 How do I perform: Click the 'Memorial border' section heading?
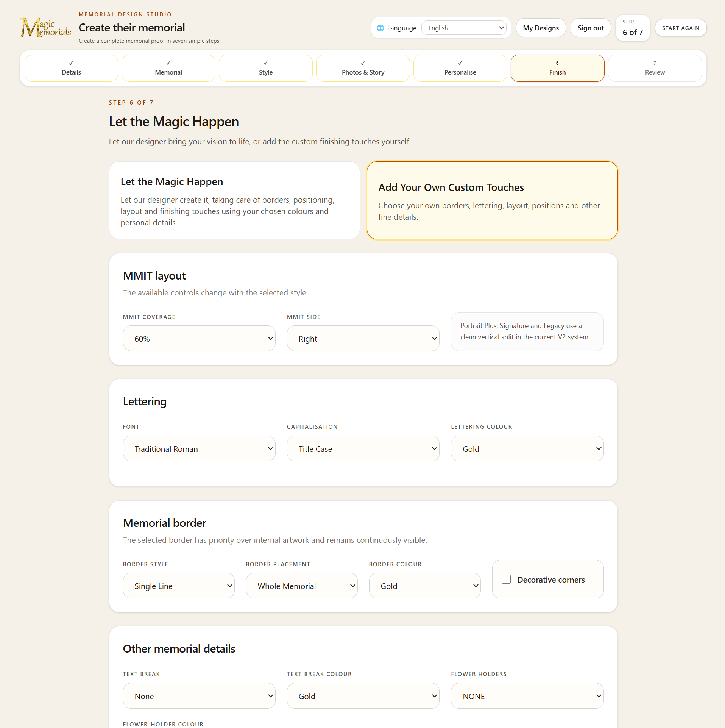(165, 523)
